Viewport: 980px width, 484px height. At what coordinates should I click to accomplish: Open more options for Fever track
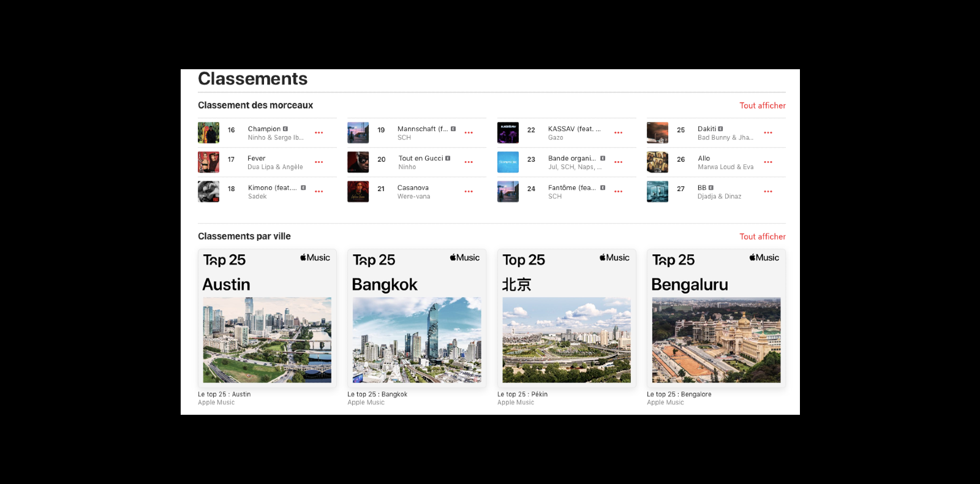(318, 162)
